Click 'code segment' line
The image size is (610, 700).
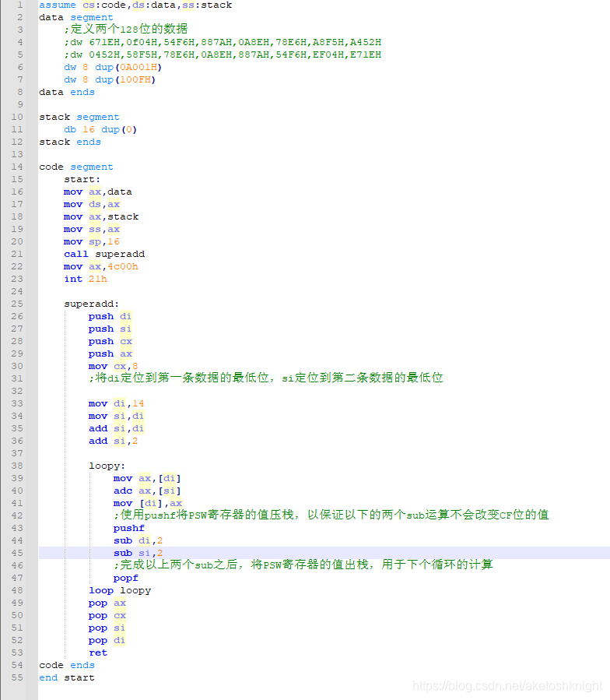pos(75,167)
